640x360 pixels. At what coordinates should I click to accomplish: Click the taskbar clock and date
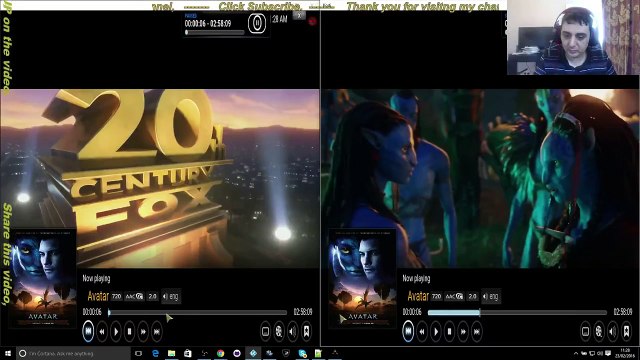pyautogui.click(x=625, y=353)
